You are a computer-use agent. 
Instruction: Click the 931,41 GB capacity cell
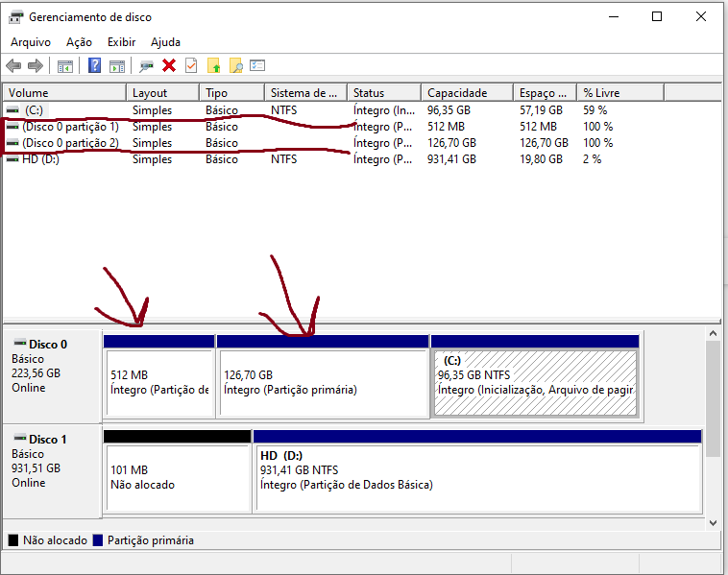[451, 159]
